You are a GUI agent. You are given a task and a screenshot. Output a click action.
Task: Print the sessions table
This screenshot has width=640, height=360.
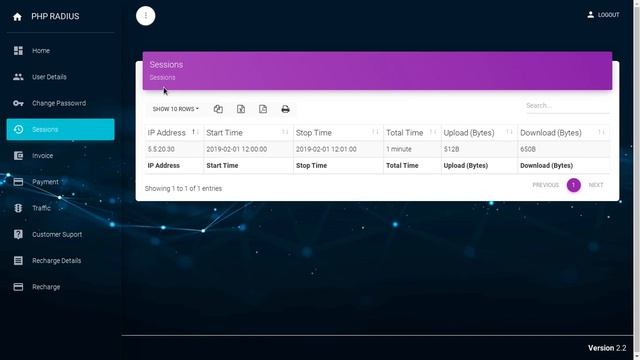coord(285,109)
